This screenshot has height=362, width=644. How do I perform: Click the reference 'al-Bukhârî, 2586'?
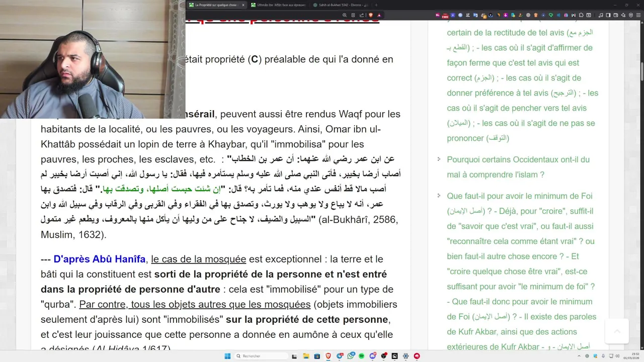359,220
